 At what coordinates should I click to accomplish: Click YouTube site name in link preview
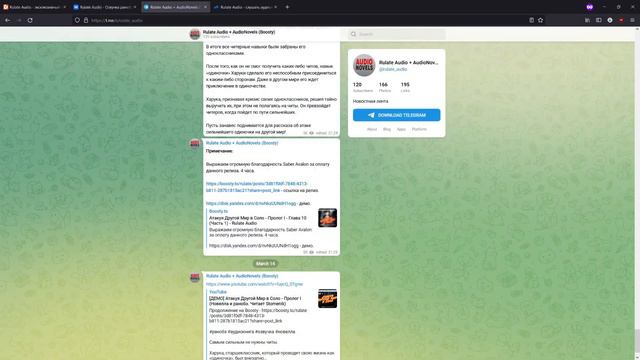coord(218,292)
